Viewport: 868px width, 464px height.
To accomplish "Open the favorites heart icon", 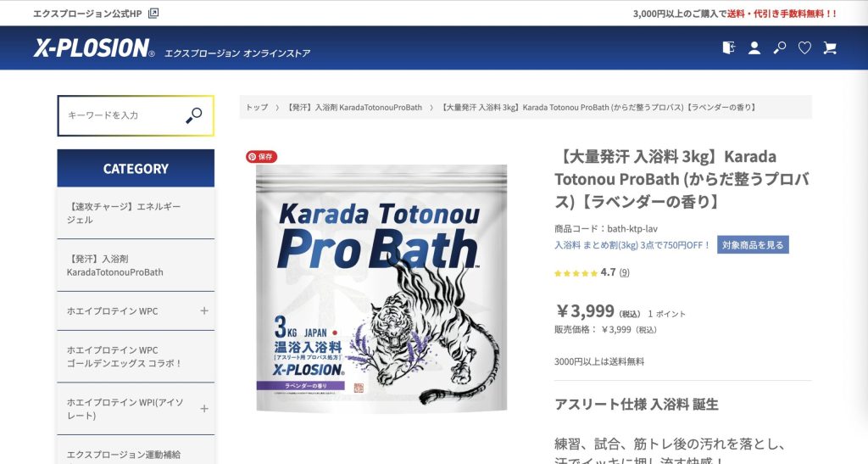I will pos(804,48).
